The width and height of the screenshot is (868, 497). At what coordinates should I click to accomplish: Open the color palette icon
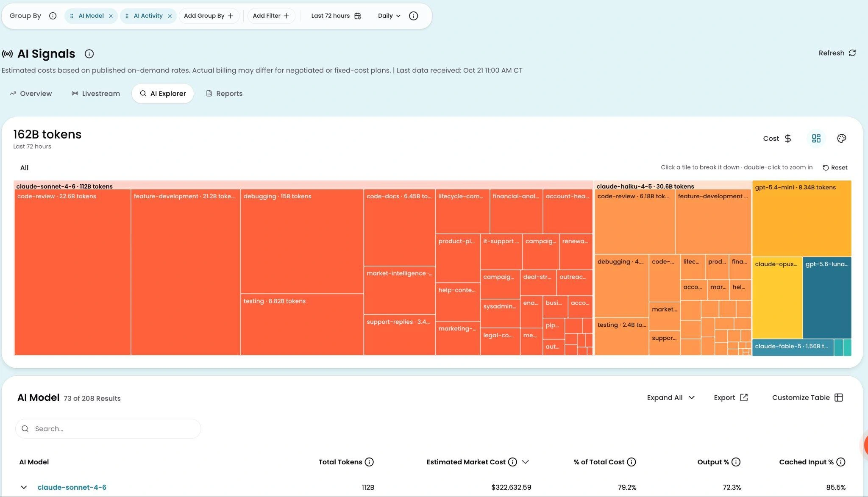click(841, 139)
